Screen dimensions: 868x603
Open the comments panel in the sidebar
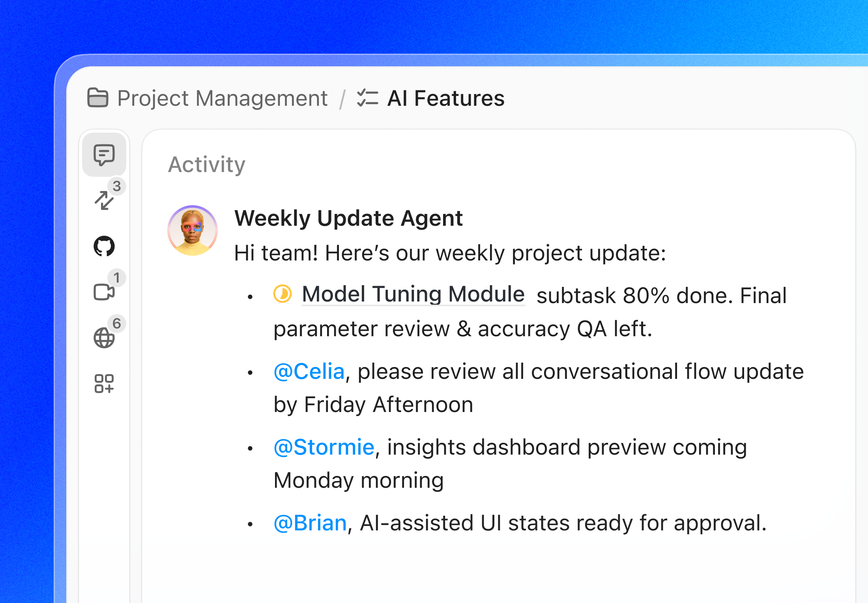coord(104,155)
